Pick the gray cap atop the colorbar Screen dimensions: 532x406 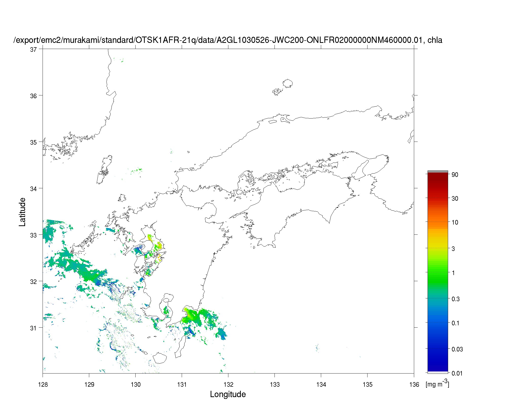click(x=438, y=172)
